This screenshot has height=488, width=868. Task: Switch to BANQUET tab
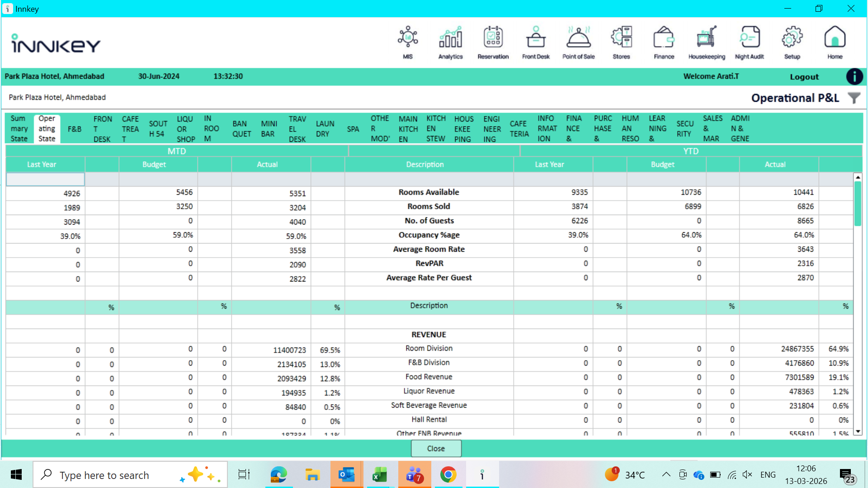coord(242,129)
